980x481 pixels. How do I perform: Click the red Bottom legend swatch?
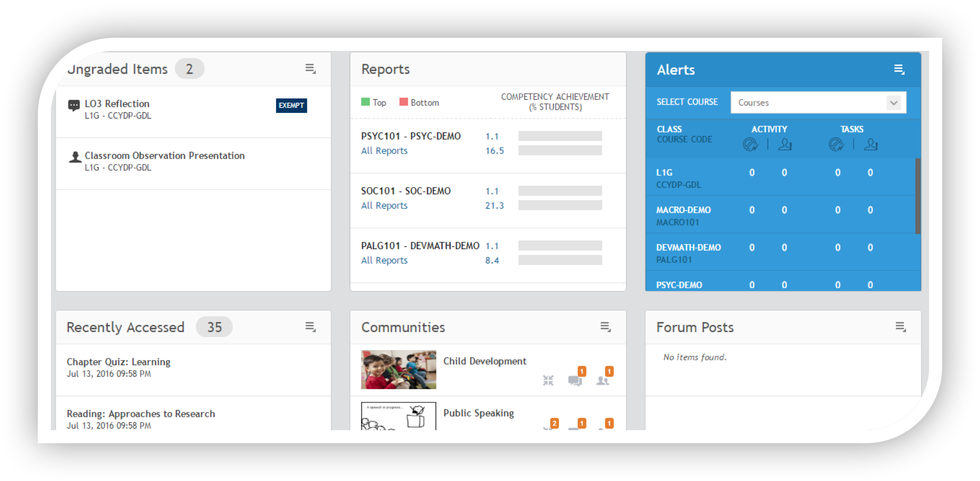pyautogui.click(x=404, y=102)
